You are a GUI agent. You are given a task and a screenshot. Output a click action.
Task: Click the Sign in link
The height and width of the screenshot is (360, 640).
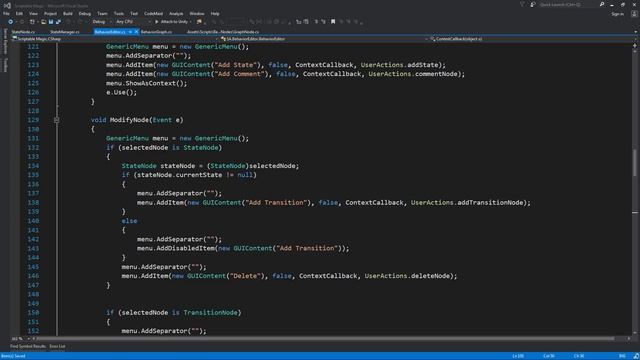618,14
